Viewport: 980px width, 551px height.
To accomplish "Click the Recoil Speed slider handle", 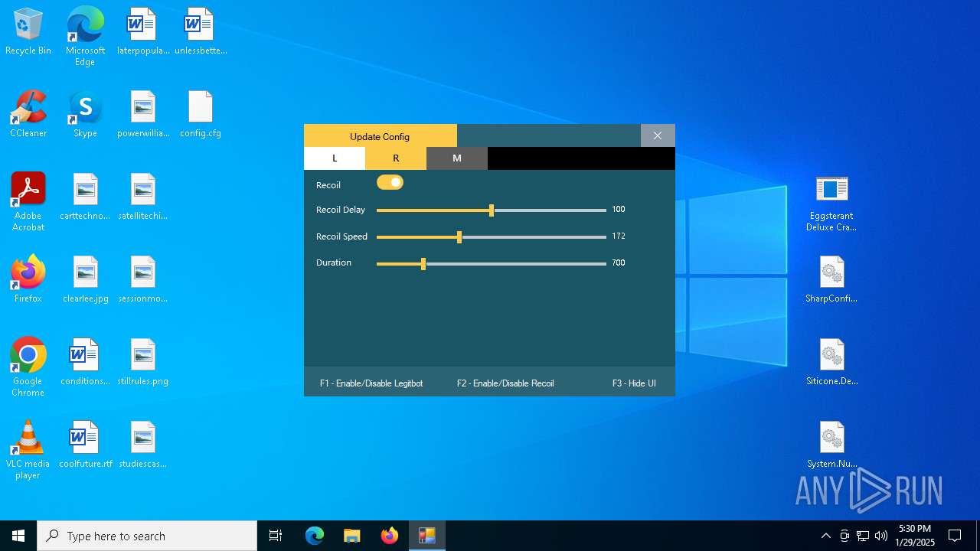I will pyautogui.click(x=459, y=237).
